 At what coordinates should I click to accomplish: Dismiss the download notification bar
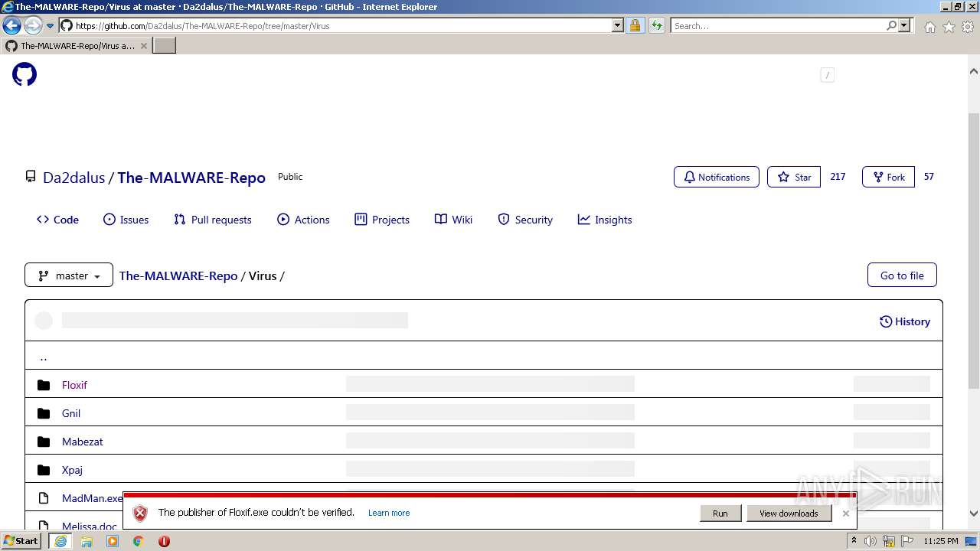pyautogui.click(x=845, y=514)
